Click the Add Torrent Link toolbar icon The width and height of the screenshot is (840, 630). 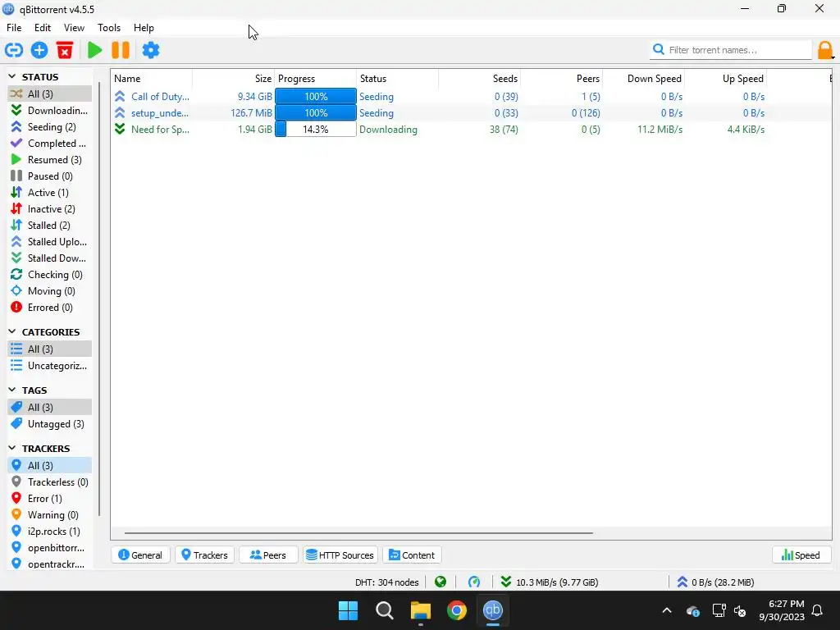click(x=14, y=50)
